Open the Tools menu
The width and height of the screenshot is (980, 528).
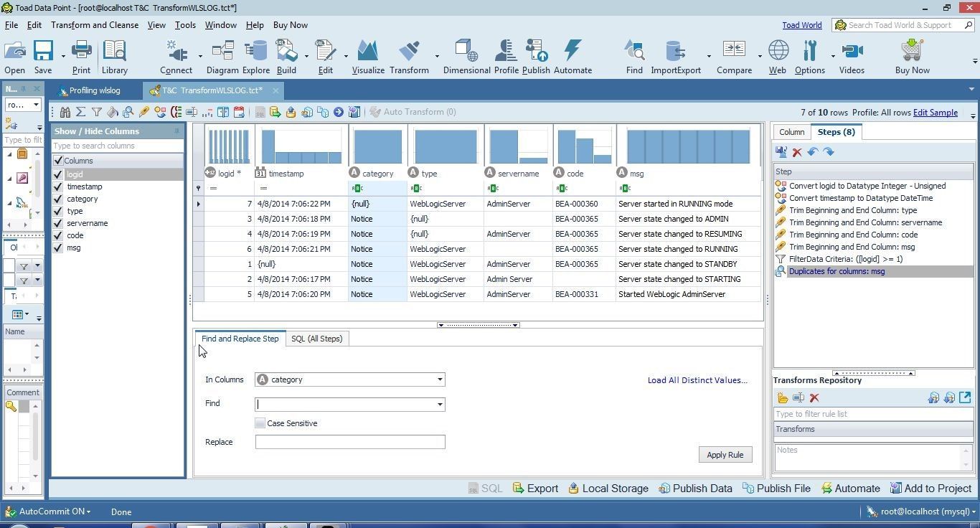click(x=185, y=25)
